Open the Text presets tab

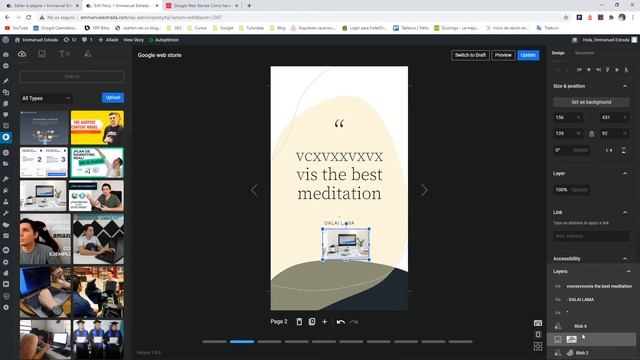(x=64, y=54)
